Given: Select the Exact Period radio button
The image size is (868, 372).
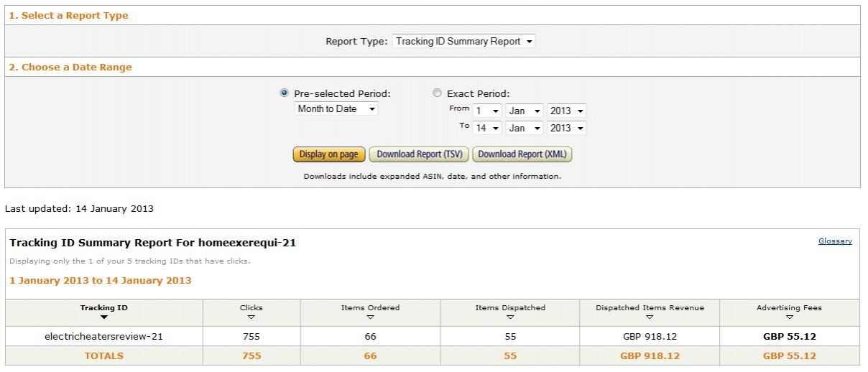Looking at the screenshot, I should point(438,93).
